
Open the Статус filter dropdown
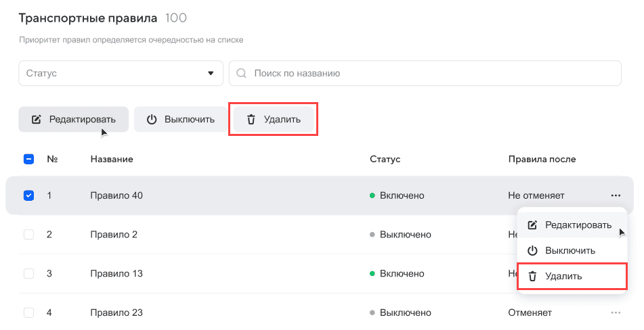[x=121, y=74]
